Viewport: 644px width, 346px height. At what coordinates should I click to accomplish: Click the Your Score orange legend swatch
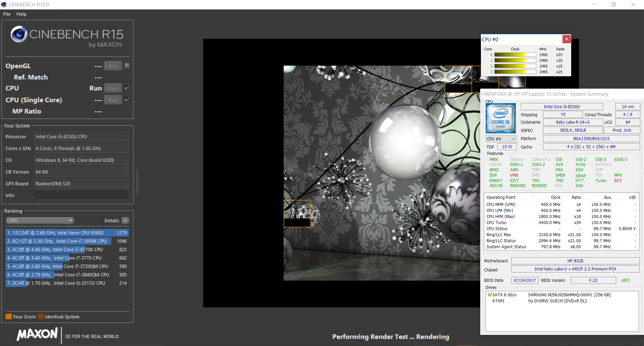(x=9, y=316)
